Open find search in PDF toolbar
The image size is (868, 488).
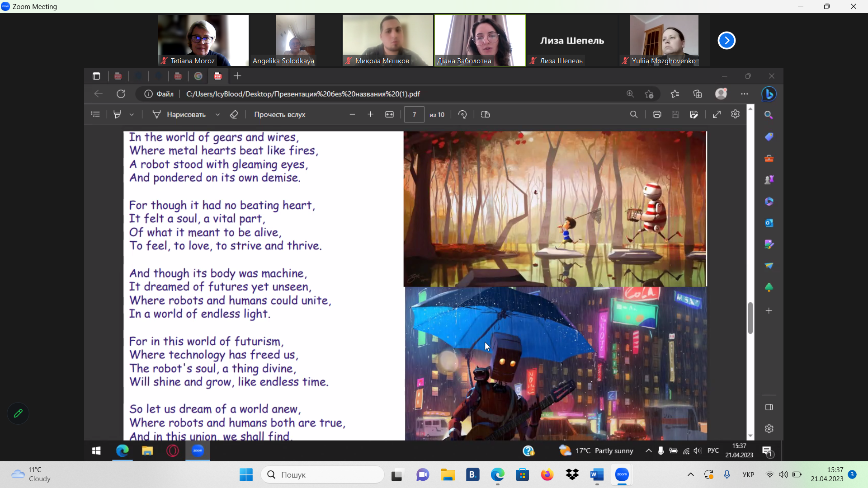[x=634, y=114]
